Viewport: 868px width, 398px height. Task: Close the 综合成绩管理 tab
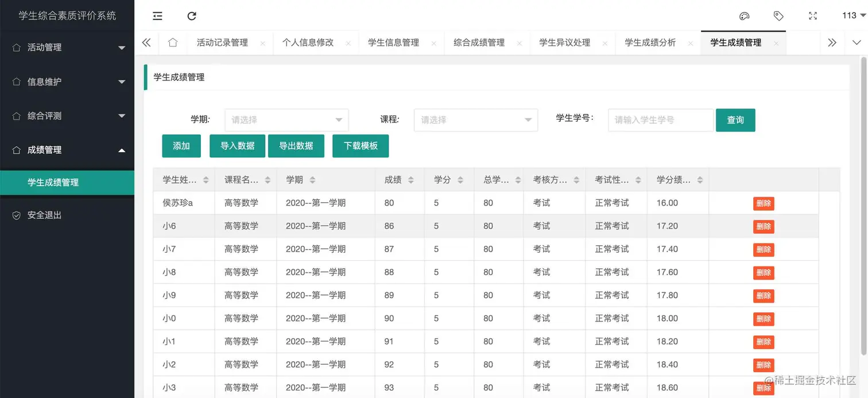pos(519,44)
